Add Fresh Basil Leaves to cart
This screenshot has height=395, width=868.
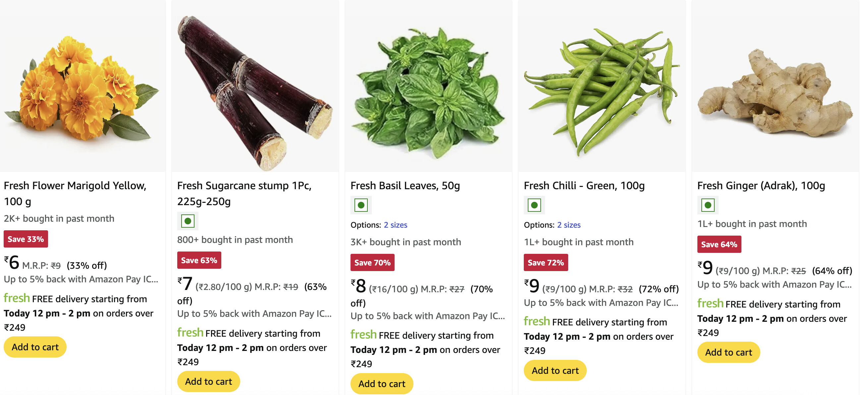(x=381, y=383)
